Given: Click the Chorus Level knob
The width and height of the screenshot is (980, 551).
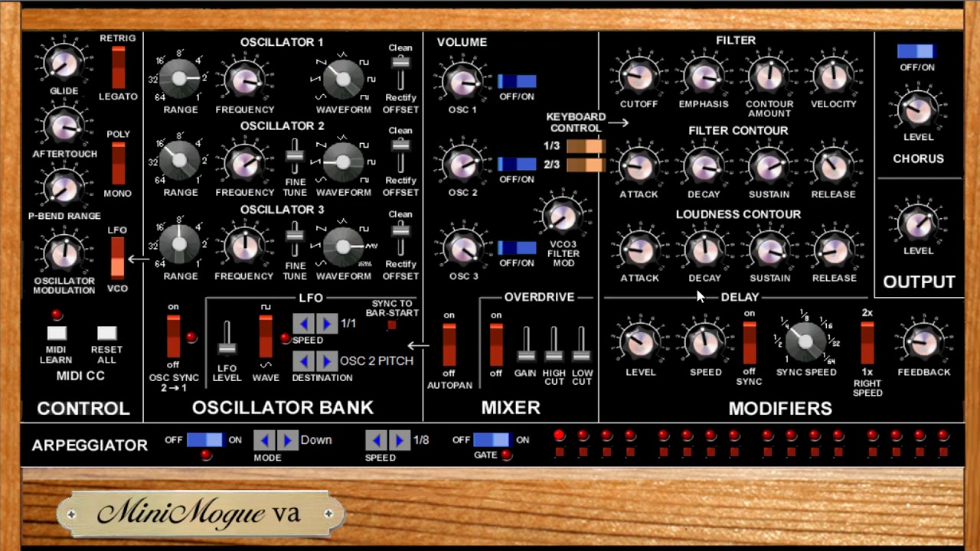Looking at the screenshot, I should [x=917, y=110].
